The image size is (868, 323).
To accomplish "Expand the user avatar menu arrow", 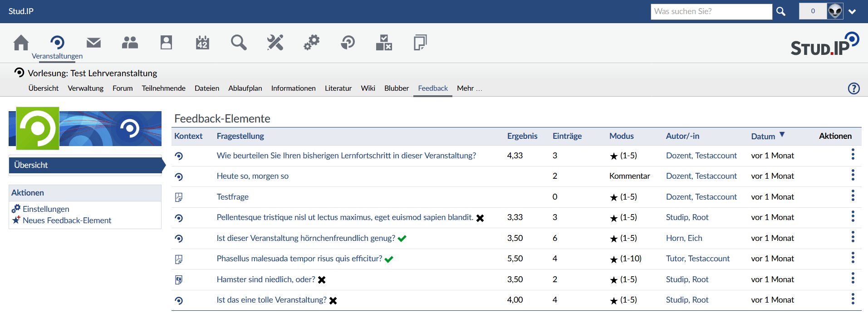I will point(852,12).
